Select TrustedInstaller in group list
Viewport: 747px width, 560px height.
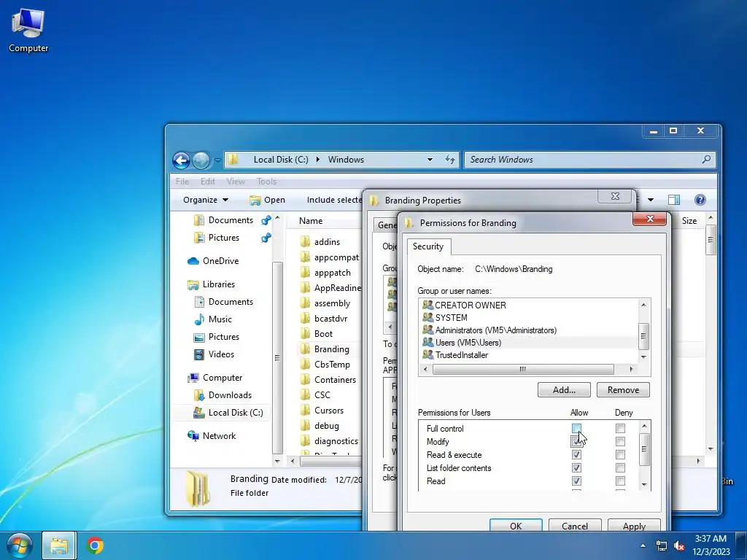point(528,355)
